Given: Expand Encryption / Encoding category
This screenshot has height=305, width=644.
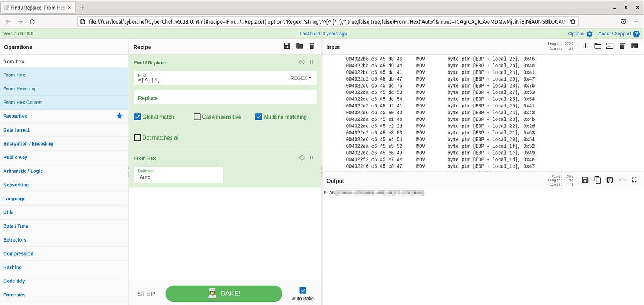Looking at the screenshot, I should pyautogui.click(x=64, y=143).
